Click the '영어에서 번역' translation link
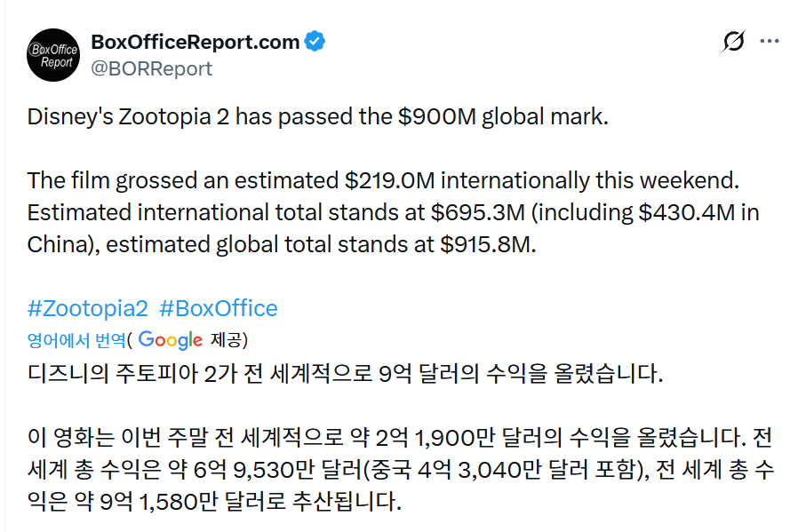Viewport: 798px width, 532px height. 76,339
